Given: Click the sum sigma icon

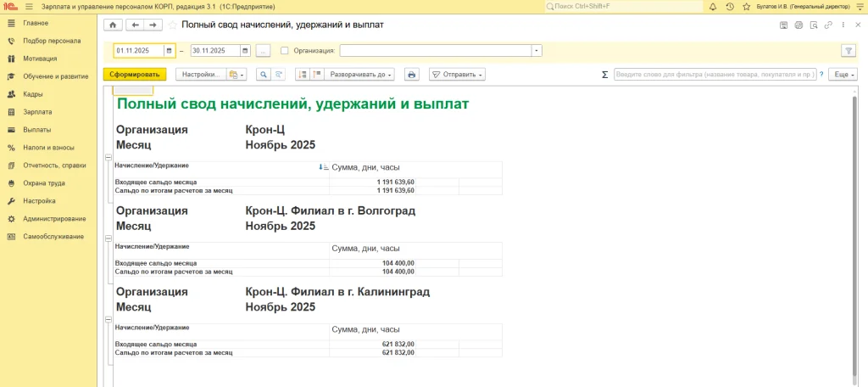Looking at the screenshot, I should click(604, 75).
